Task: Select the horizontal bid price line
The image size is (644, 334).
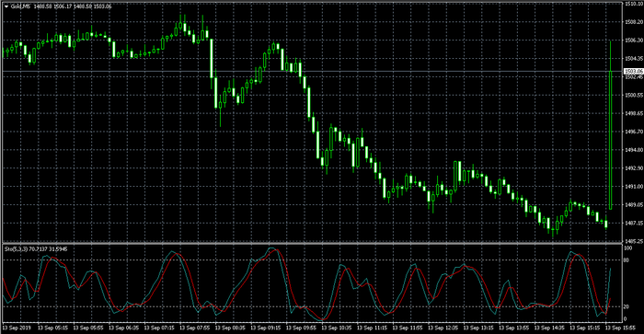Action: 312,72
